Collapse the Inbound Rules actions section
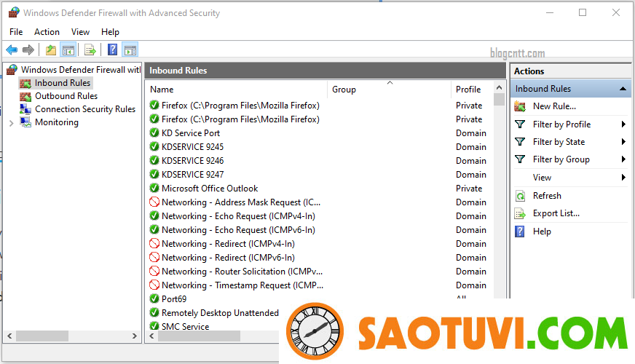The image size is (635, 364). [x=623, y=89]
